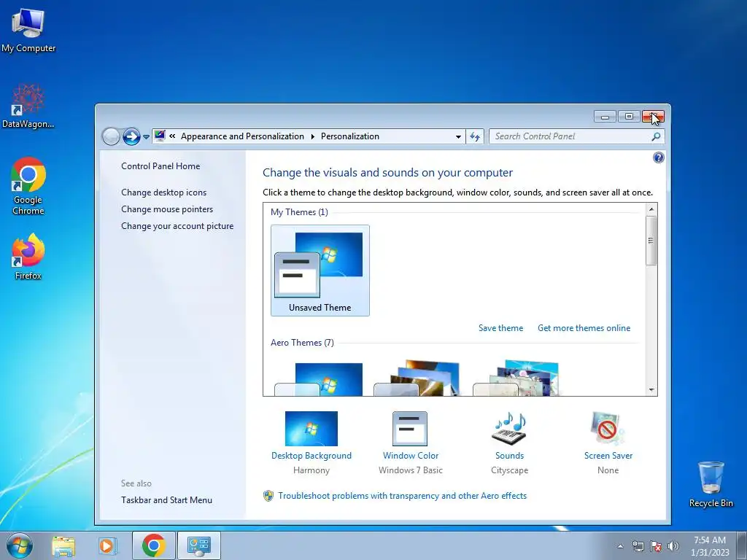Click the taskbar clock and date
747x560 pixels.
point(709,546)
